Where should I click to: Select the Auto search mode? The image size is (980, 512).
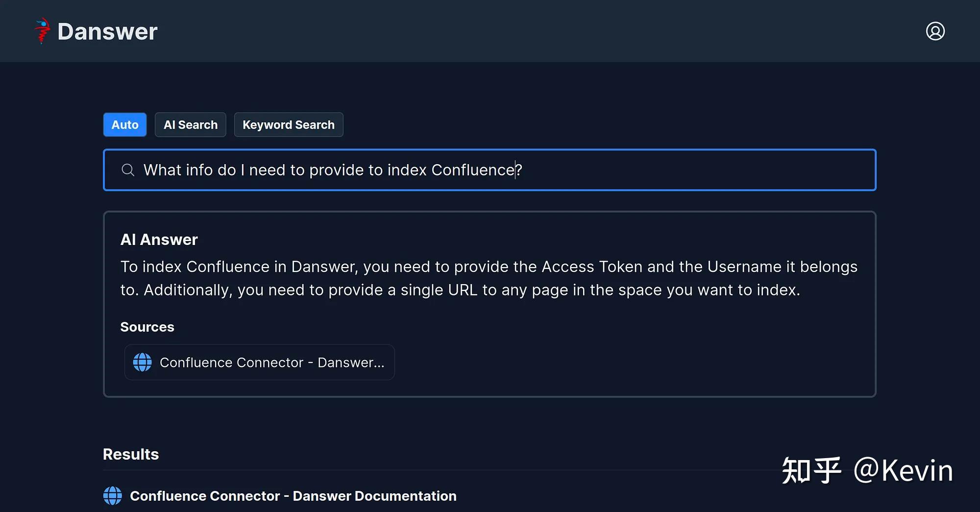(x=125, y=125)
